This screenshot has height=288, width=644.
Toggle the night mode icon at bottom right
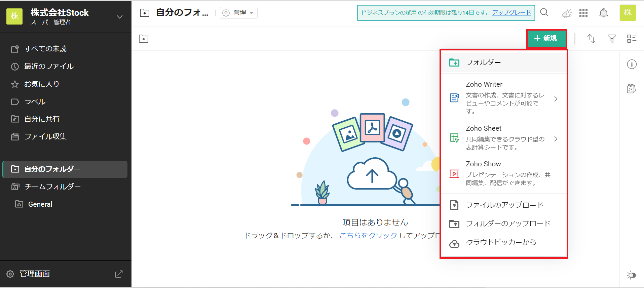(631, 275)
